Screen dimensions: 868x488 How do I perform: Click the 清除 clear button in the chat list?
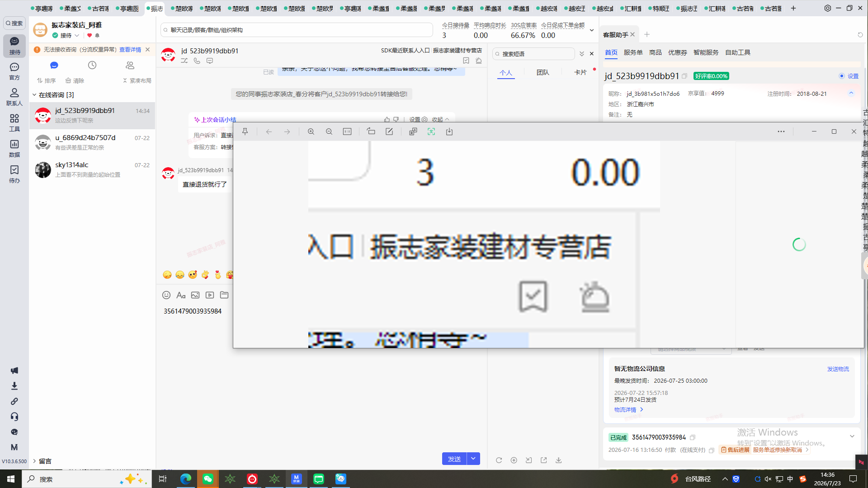tap(75, 80)
